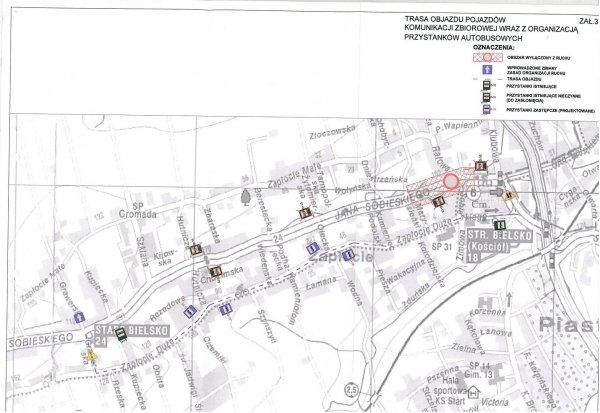600x413 pixels.
Task: Click the circled 2,5 marker
Action: (x=351, y=390)
